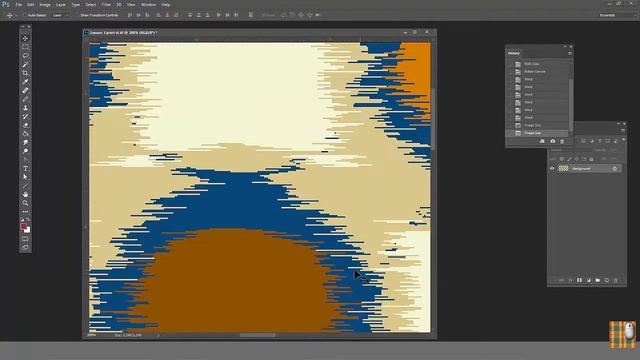Screen dimensions: 640x360
Task: Open the Edit menu
Action: 31,4
